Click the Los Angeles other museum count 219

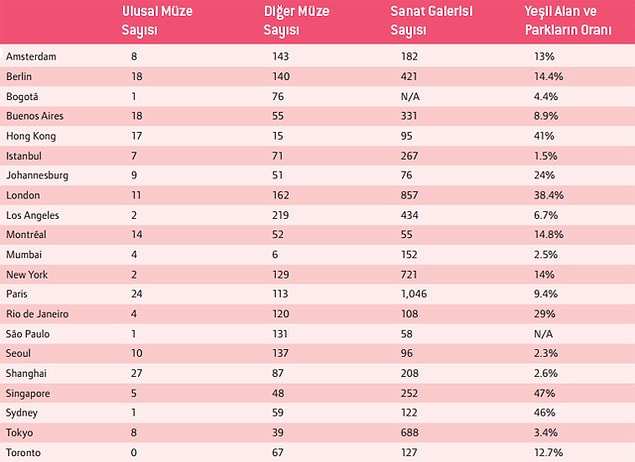280,215
